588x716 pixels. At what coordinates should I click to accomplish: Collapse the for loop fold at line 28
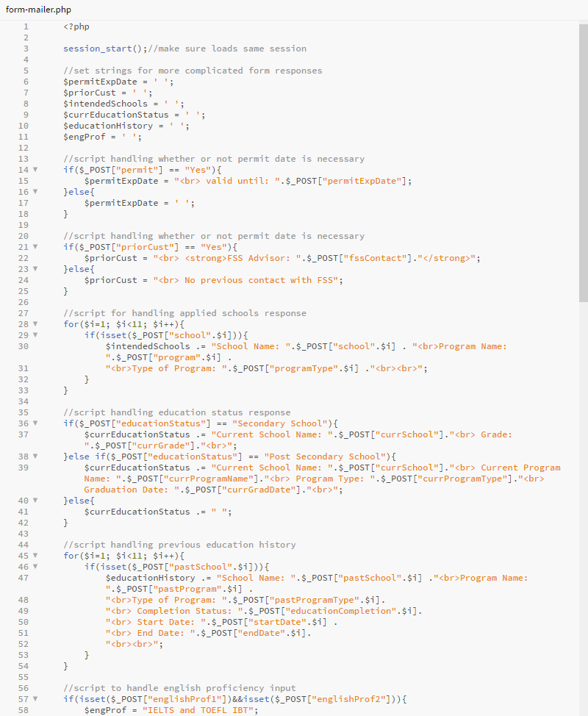coord(35,324)
